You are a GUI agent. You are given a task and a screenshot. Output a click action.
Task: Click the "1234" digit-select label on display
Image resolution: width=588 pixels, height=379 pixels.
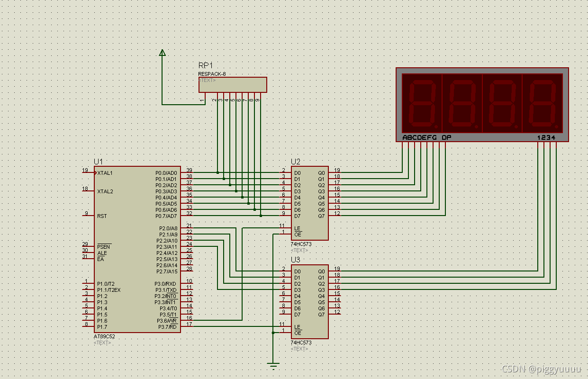pos(546,137)
